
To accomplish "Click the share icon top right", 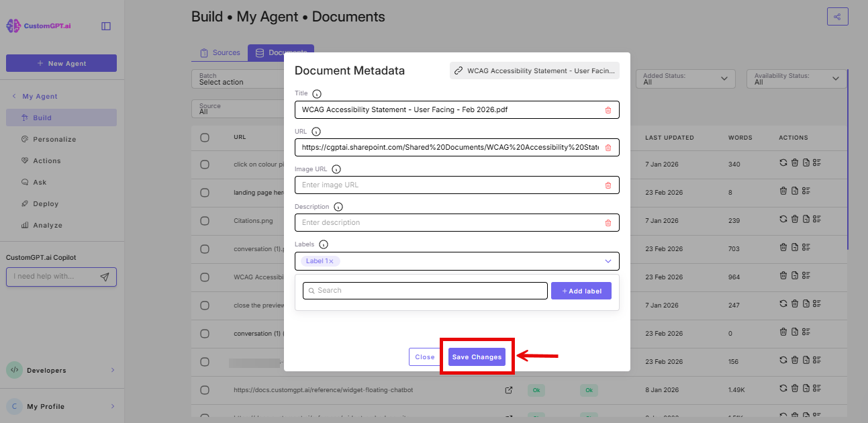I will click(837, 16).
